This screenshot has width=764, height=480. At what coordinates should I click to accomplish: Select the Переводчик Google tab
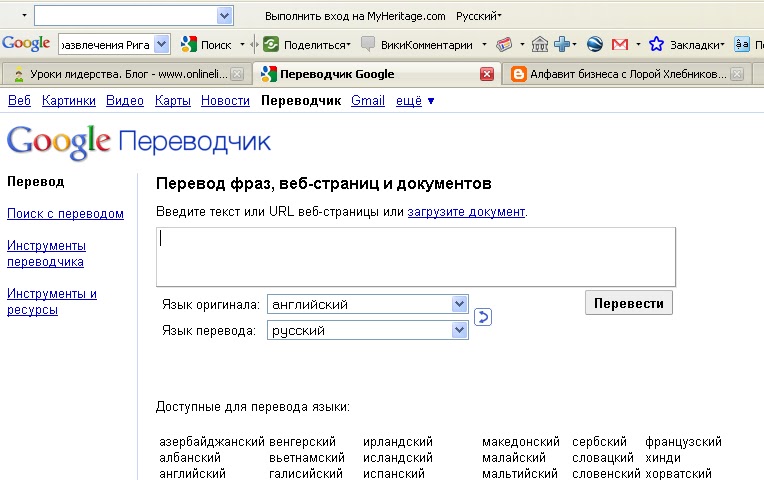pos(375,74)
